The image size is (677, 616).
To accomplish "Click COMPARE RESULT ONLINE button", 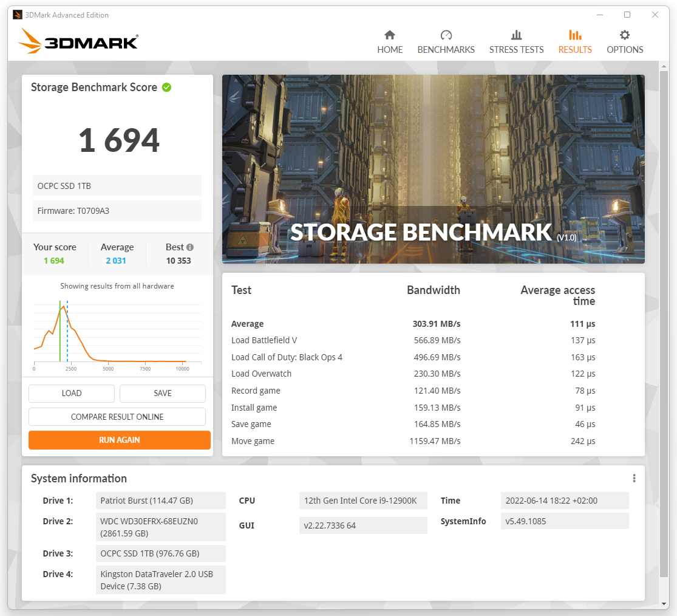I will (117, 417).
